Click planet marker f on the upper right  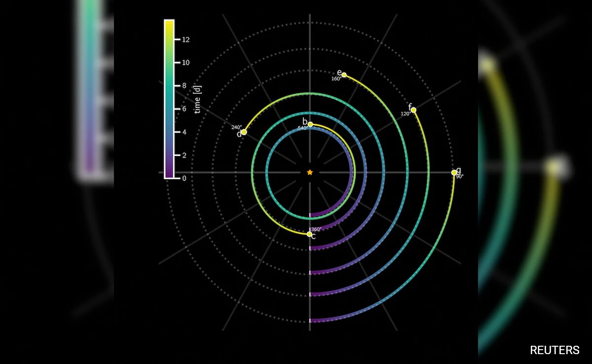pos(413,109)
